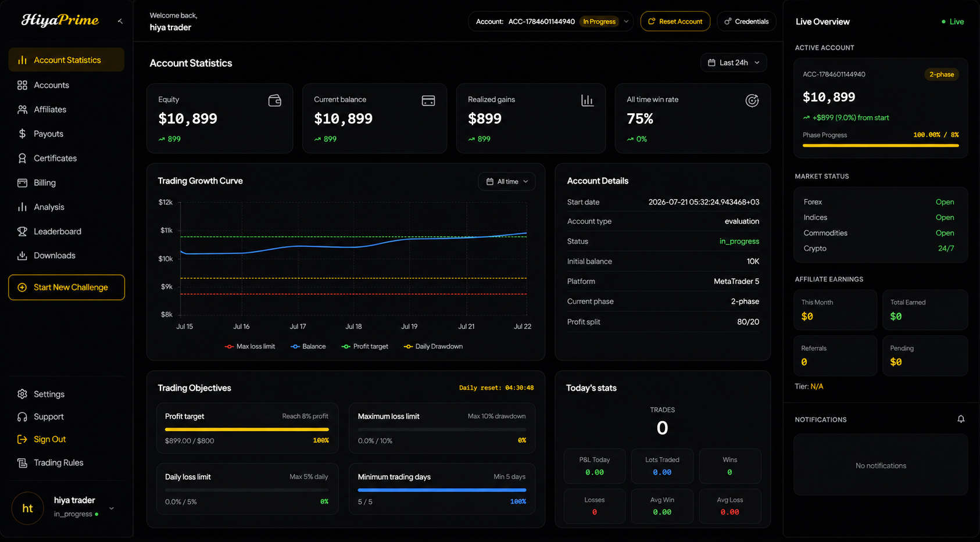This screenshot has width=980, height=542.
Task: Click the MetaTrader 5 platform value
Action: tap(736, 282)
